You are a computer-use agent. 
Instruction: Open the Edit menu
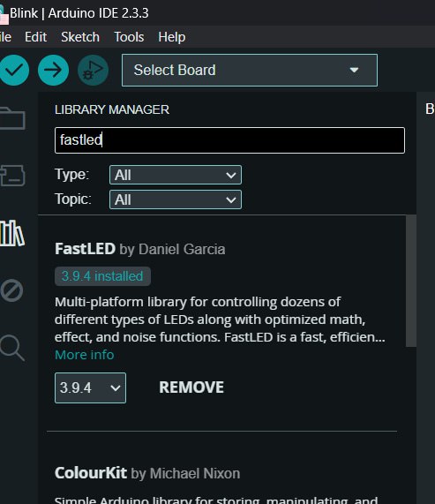(35, 37)
